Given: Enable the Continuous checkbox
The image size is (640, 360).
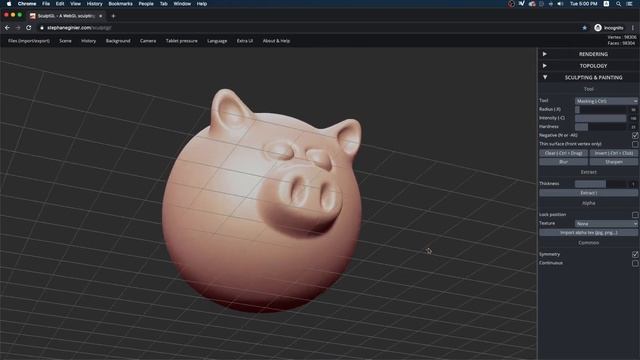Looking at the screenshot, I should coord(635,263).
